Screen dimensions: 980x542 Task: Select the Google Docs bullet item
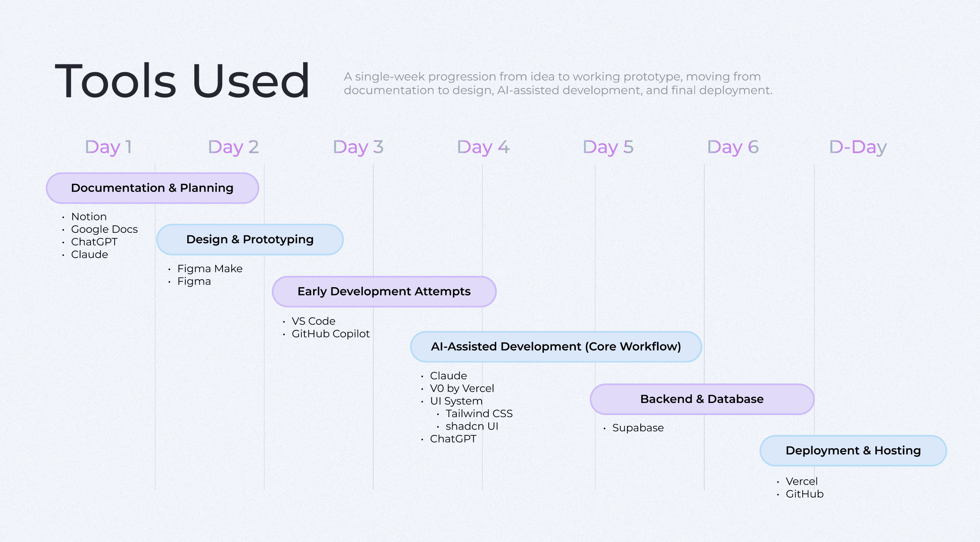coord(104,229)
